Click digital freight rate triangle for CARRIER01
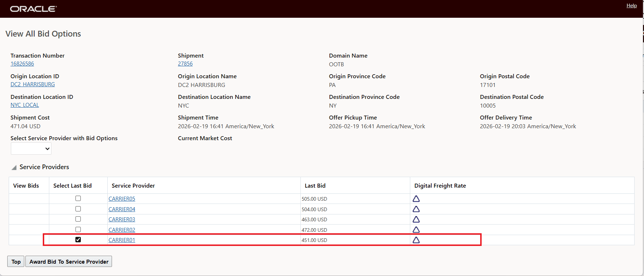644x276 pixels. [416, 240]
